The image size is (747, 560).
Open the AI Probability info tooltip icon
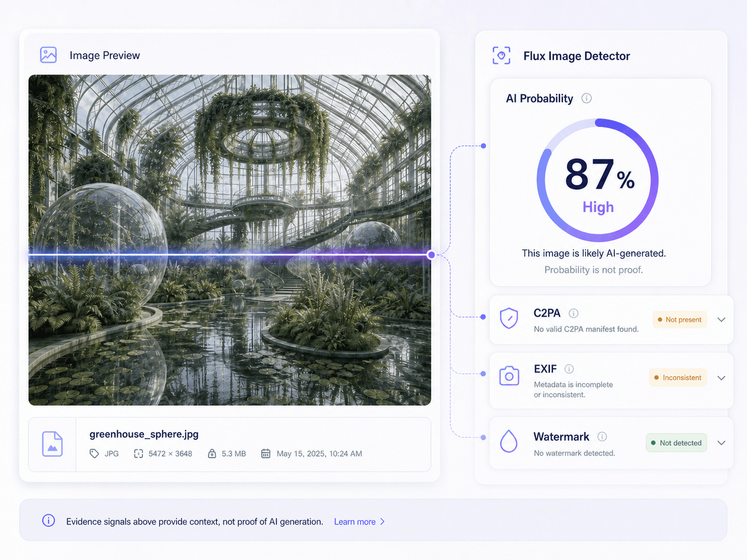click(x=587, y=98)
